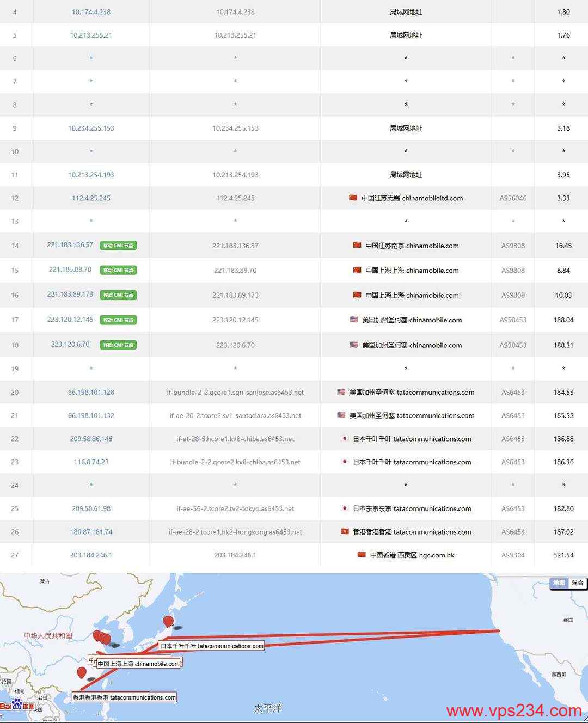This screenshot has width=588, height=723.
Task: Open IP link 116.0.74.23 in hop 23
Action: point(91,462)
